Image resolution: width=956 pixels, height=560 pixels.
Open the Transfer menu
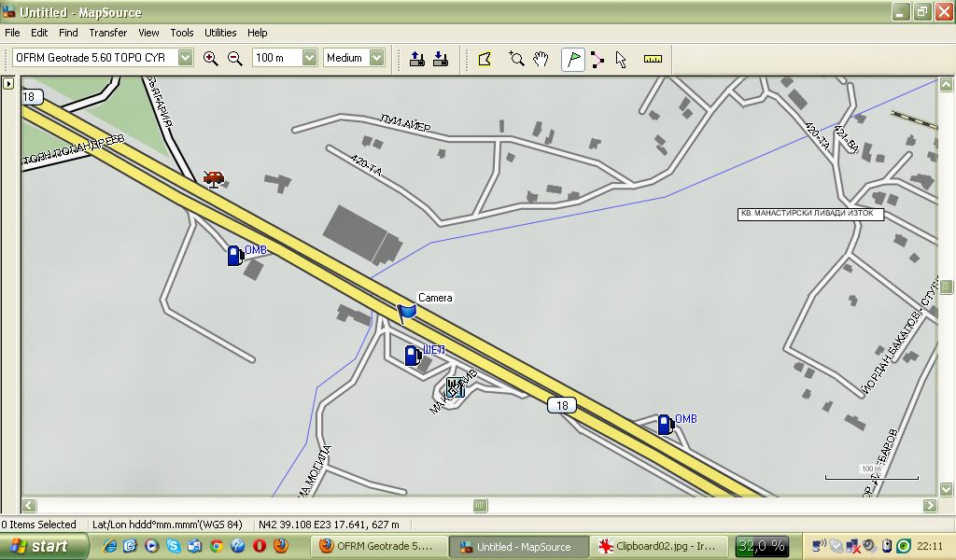click(x=107, y=33)
